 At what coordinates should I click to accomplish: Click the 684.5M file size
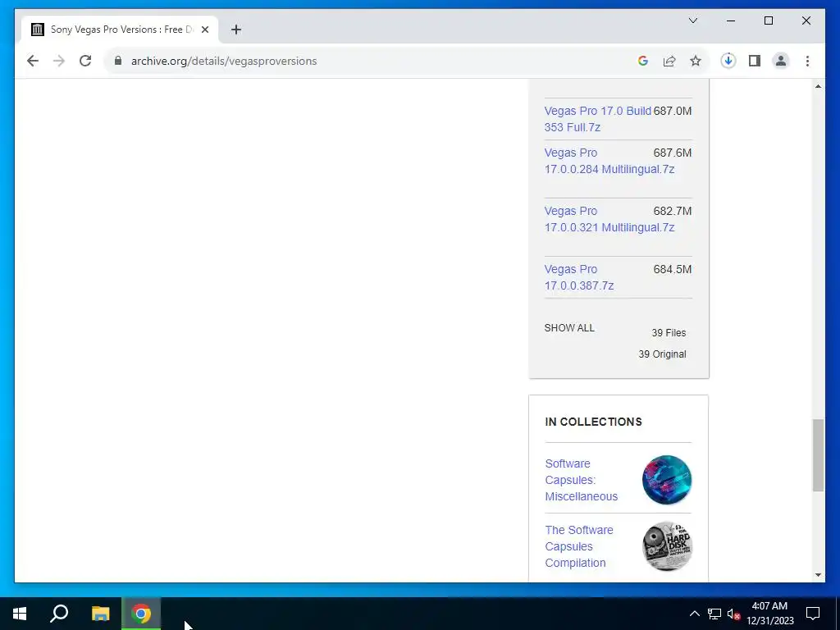click(x=673, y=269)
